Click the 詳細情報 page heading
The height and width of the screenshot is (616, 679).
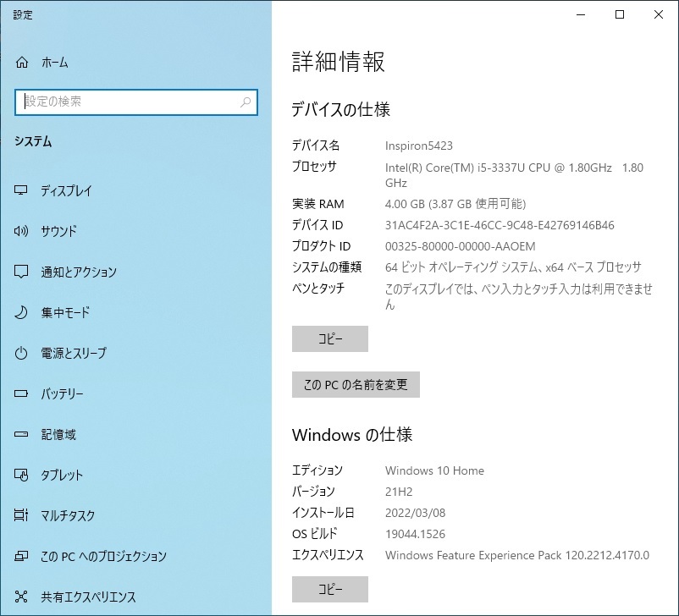tap(338, 62)
